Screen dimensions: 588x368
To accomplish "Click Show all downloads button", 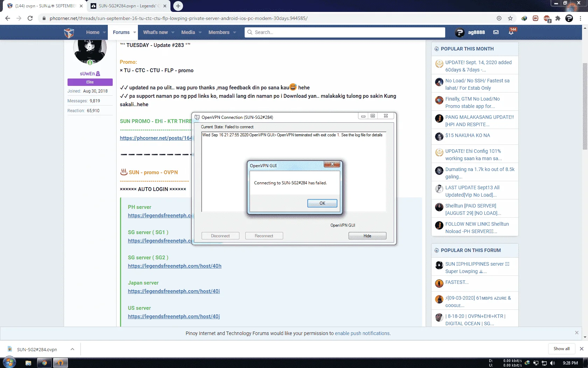I will click(561, 349).
